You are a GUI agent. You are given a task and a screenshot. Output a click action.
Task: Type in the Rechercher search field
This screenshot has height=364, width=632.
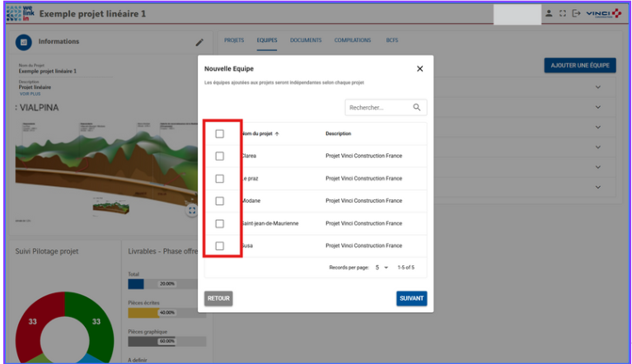(377, 107)
